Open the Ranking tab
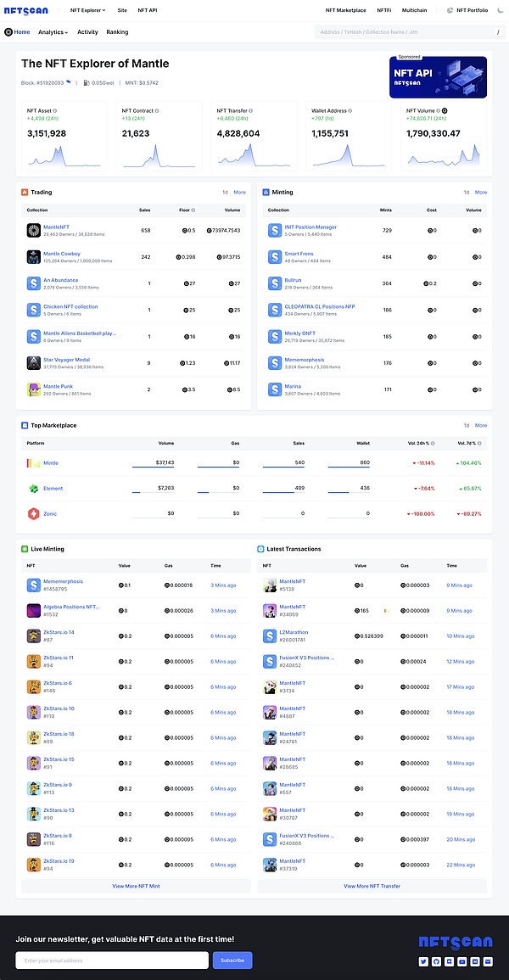Screen dimensions: 509x980 pos(117,32)
